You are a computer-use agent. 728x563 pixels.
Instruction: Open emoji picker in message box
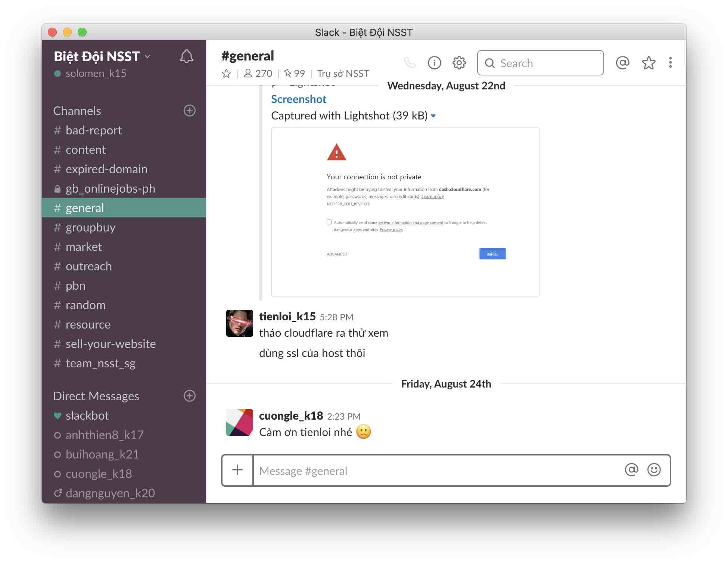(x=654, y=470)
